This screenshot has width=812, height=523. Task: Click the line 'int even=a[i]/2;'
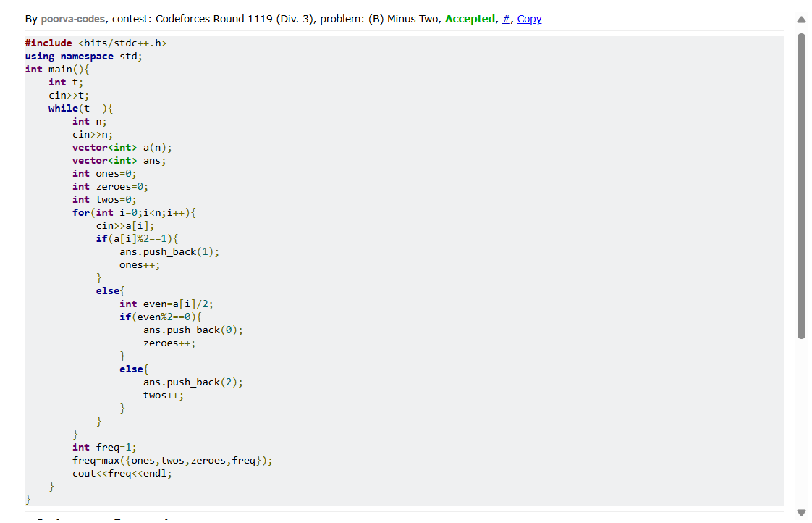pos(166,304)
